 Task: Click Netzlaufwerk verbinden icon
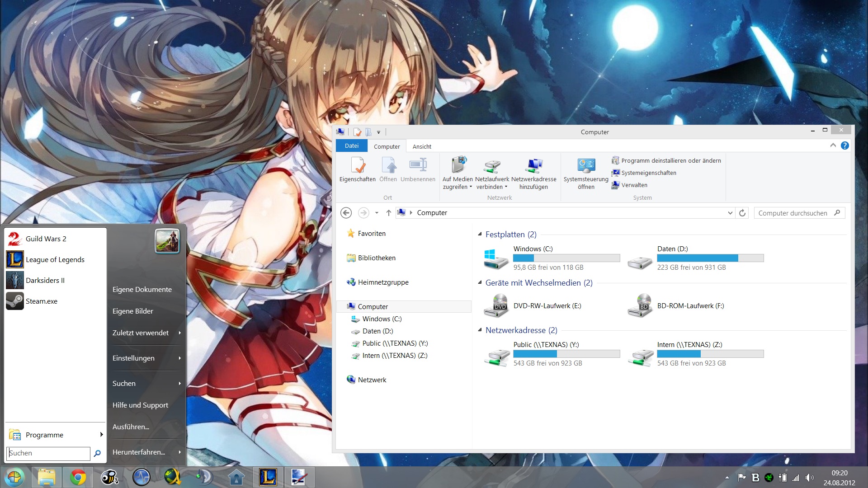[x=492, y=166]
